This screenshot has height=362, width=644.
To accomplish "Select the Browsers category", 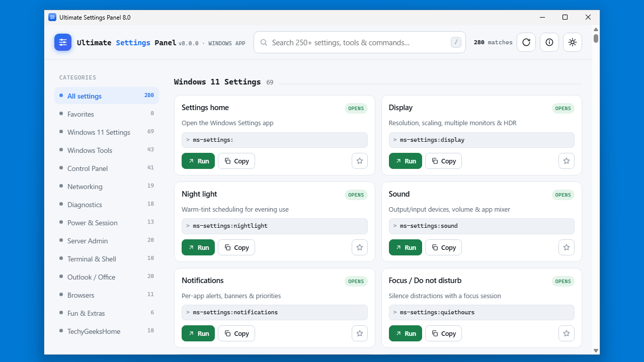I will click(x=107, y=295).
